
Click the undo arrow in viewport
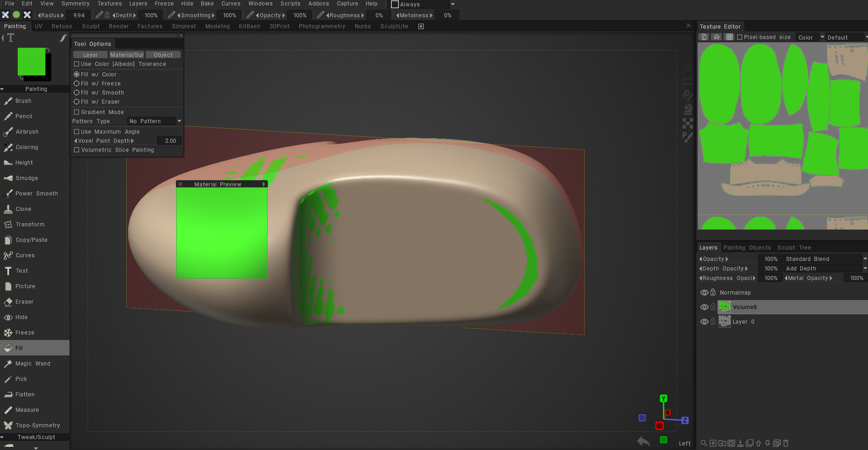point(643,441)
